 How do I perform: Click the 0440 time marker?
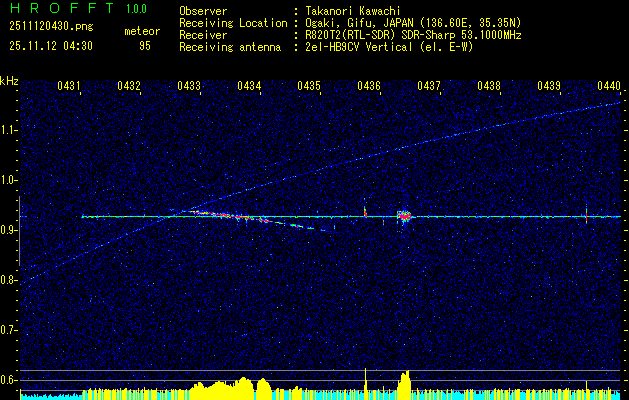tap(609, 85)
